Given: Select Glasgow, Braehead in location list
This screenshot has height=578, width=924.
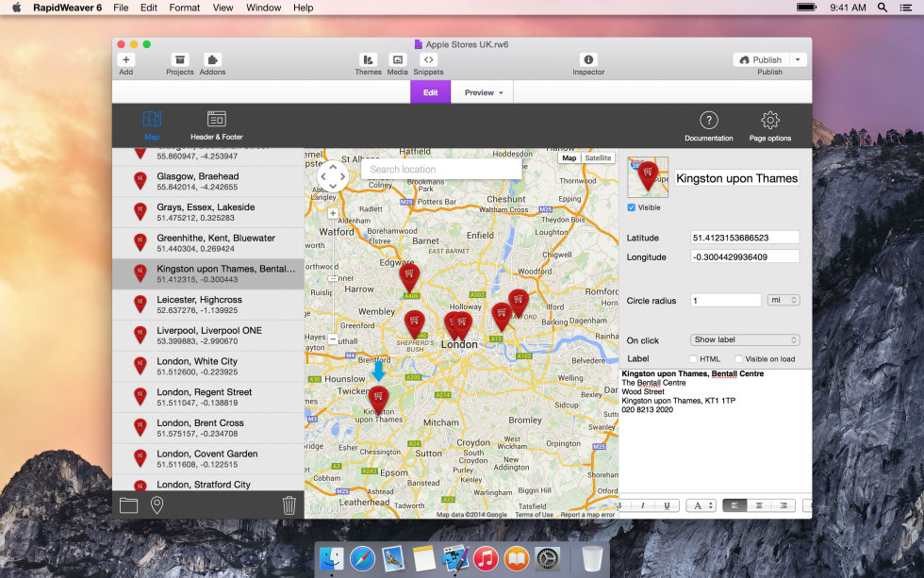Looking at the screenshot, I should [208, 181].
